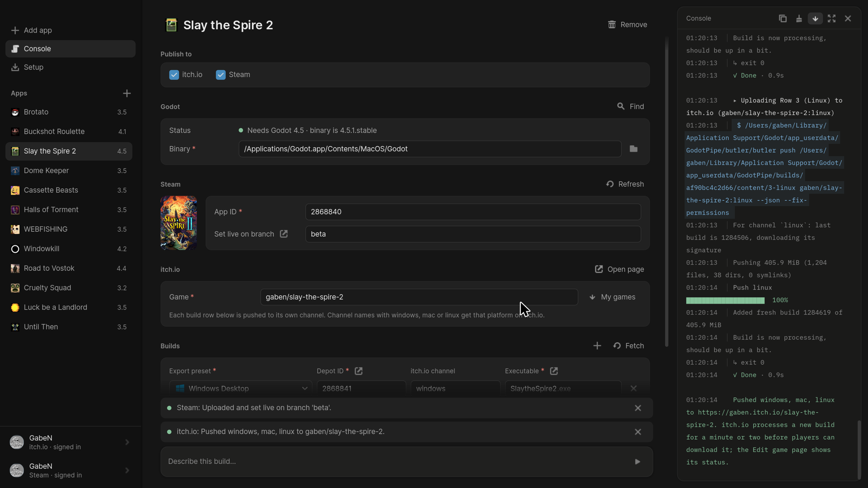This screenshot has height=488, width=868.
Task: Open Executable external link icon
Action: coord(554,371)
